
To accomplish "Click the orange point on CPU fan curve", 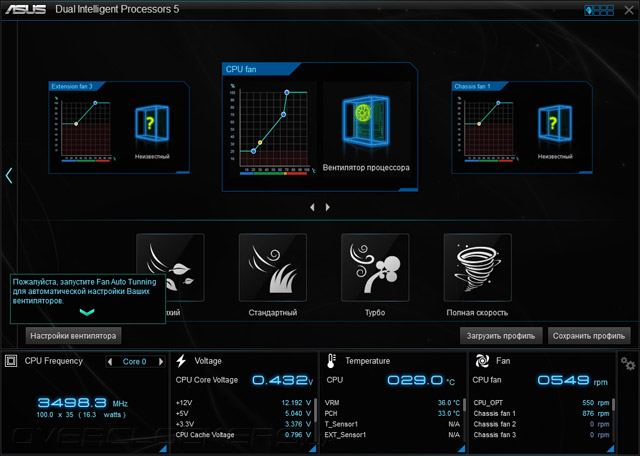I will [x=260, y=142].
